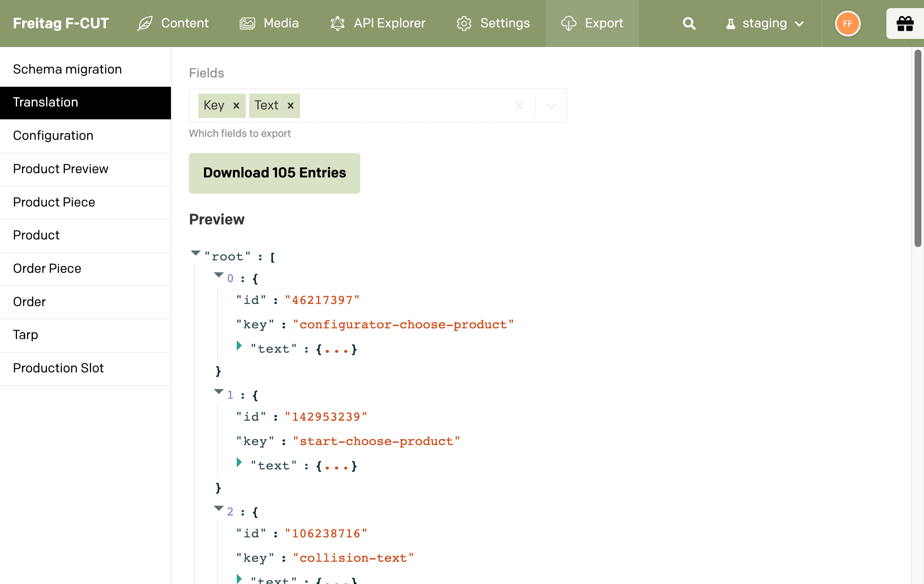Remove the Text field filter tag
This screenshot has width=924, height=584.
pyautogui.click(x=290, y=105)
